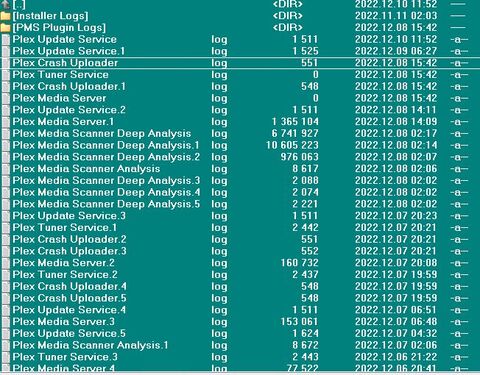
Task: Select Plex Media Scanner Deep Analysis.3 file name
Action: pos(106,181)
